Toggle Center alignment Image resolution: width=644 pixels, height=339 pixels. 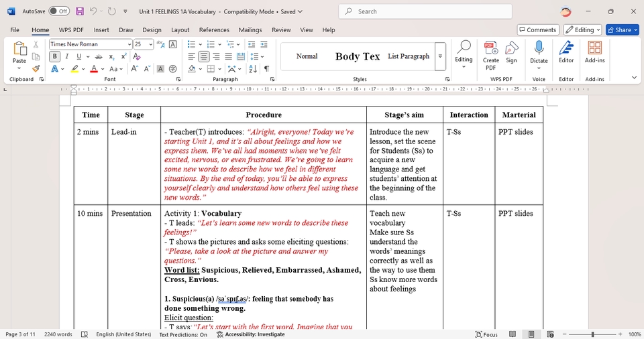[204, 57]
